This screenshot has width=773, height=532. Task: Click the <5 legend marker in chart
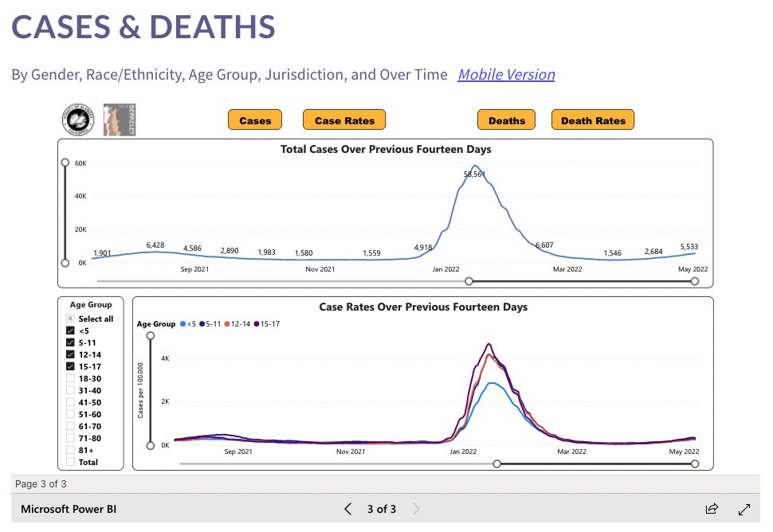(183, 324)
